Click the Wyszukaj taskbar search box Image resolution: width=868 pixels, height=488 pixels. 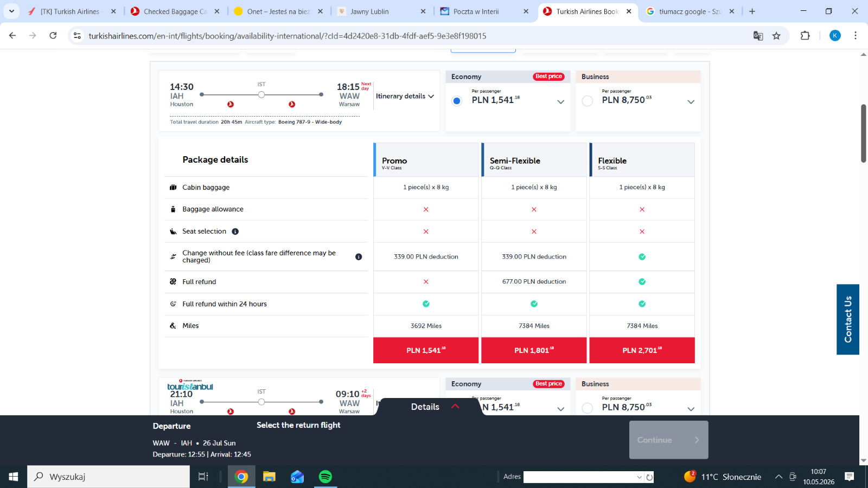[108, 477]
